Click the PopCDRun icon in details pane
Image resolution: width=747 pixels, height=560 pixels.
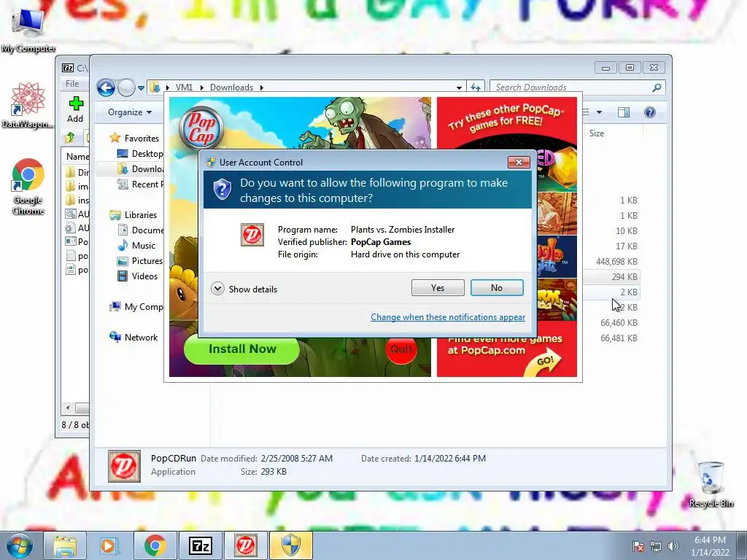(124, 466)
